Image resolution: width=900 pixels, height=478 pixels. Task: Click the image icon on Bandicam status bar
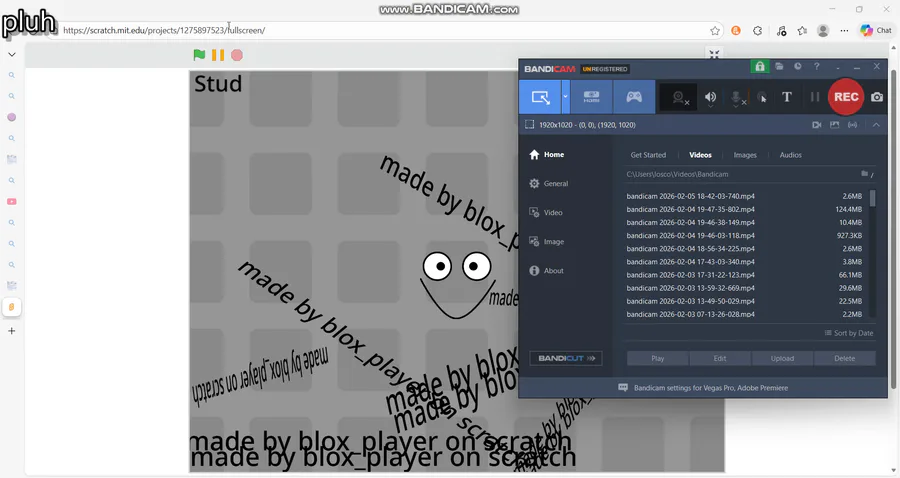pos(835,125)
